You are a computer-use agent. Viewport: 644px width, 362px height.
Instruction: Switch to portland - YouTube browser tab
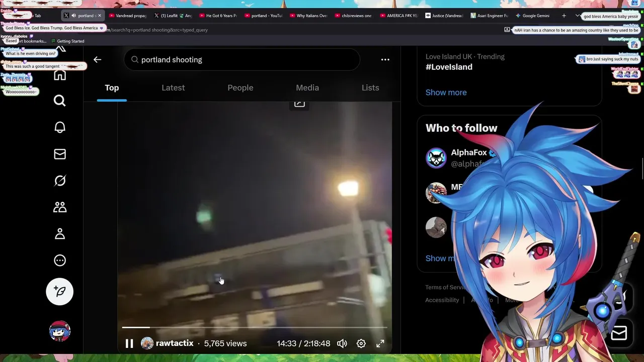click(x=263, y=16)
